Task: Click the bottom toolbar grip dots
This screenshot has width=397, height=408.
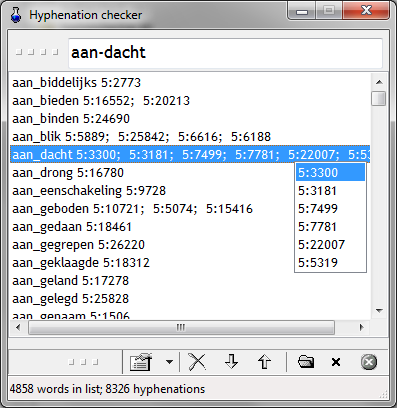Action: click(83, 362)
